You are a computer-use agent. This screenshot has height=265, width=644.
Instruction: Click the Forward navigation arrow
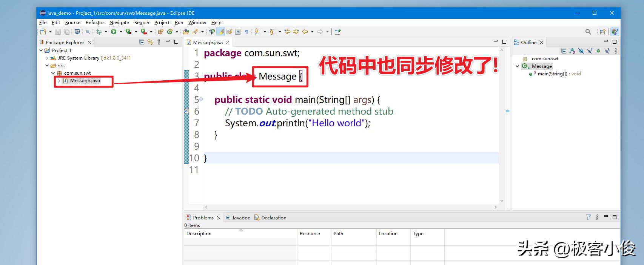pyautogui.click(x=320, y=32)
